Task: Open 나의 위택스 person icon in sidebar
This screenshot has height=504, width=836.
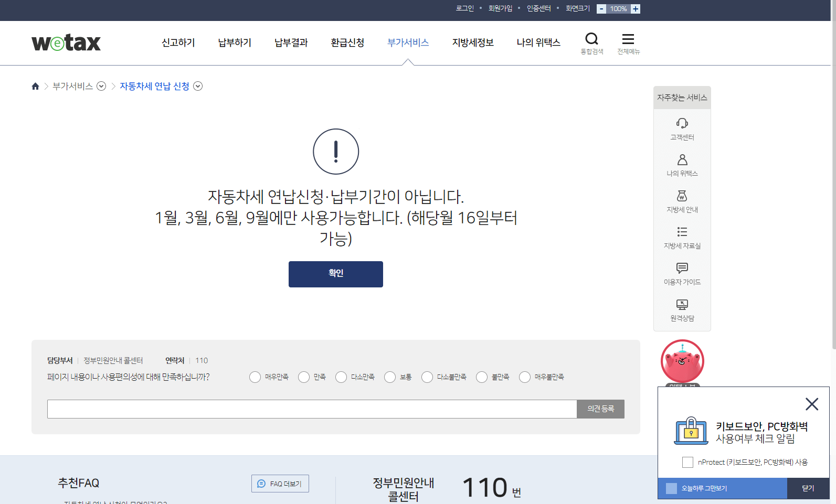Action: pyautogui.click(x=682, y=159)
